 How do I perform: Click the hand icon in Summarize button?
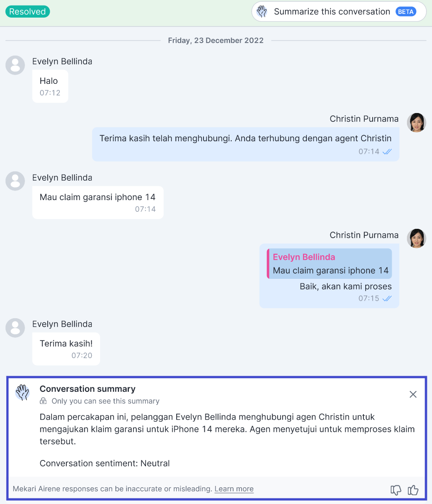(x=262, y=12)
